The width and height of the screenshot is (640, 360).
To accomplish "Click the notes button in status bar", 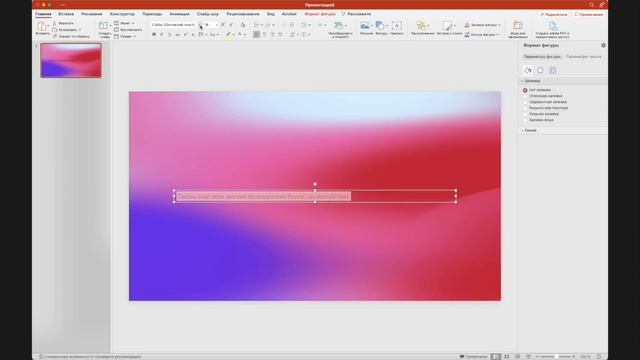I will 473,356.
